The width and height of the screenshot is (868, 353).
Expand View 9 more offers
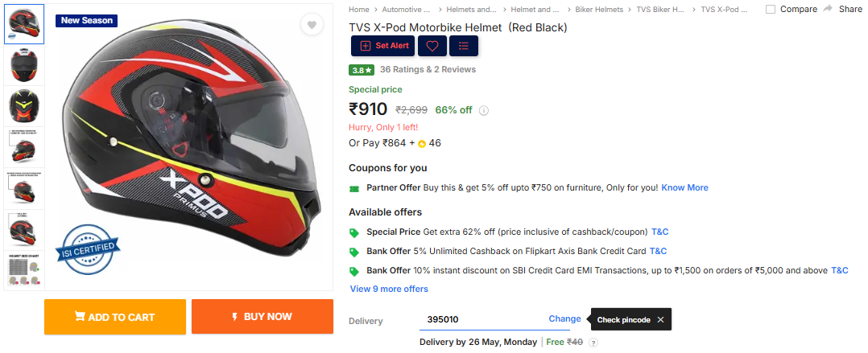click(389, 289)
